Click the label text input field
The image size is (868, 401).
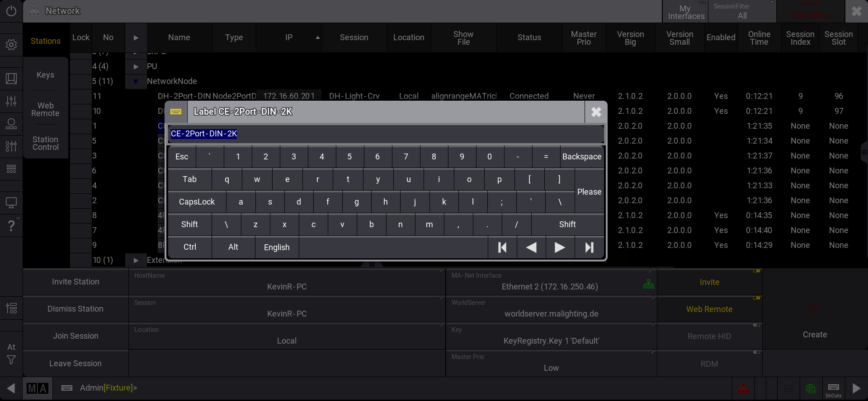[x=386, y=134]
